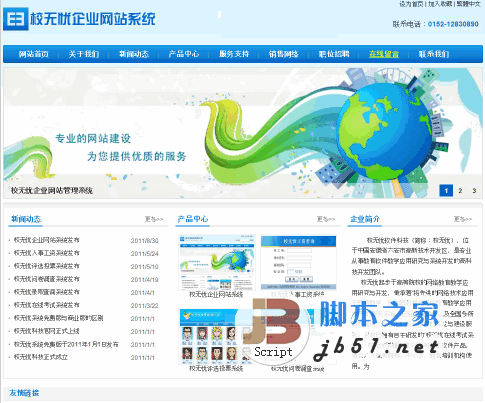Click the 友情链接 footer heading
Screen dimensions: 485x403
pos(24,393)
